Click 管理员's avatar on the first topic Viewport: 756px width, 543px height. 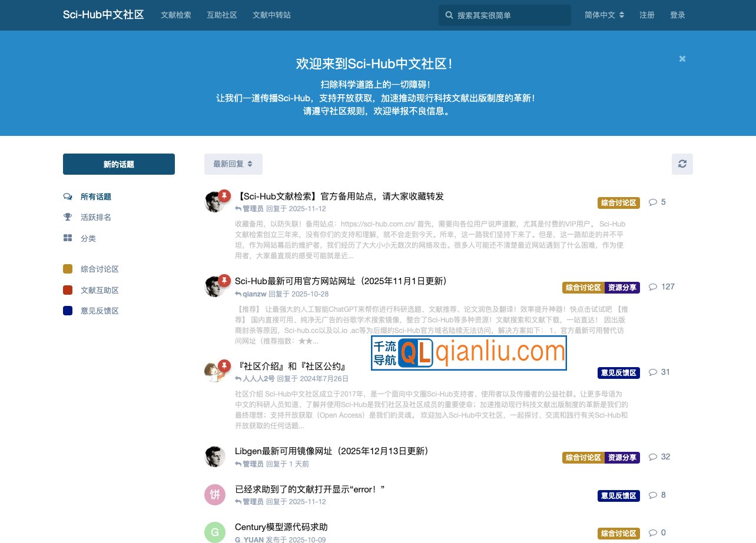(215, 202)
